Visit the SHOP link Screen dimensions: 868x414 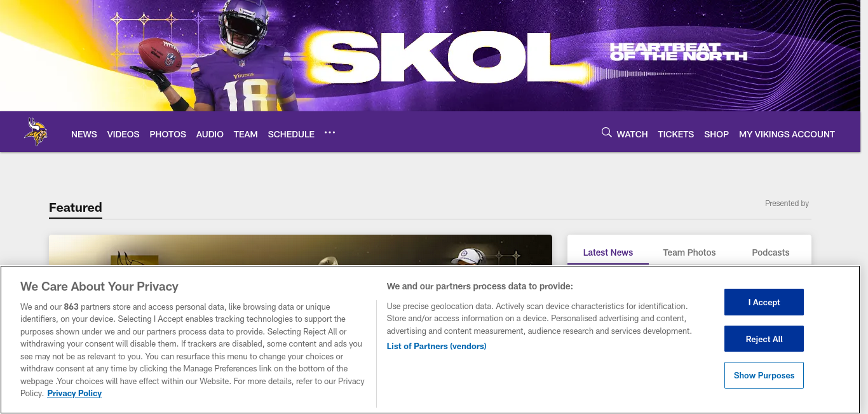pos(716,134)
